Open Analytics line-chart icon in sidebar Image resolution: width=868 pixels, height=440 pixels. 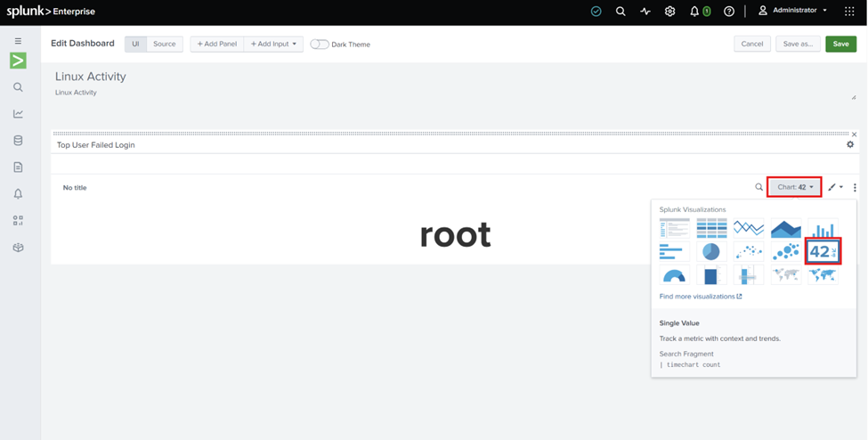point(19,114)
